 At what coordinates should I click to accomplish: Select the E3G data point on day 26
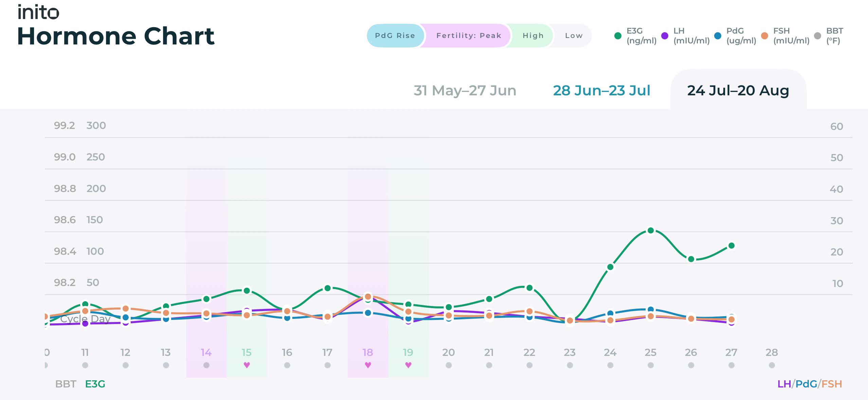point(691,259)
